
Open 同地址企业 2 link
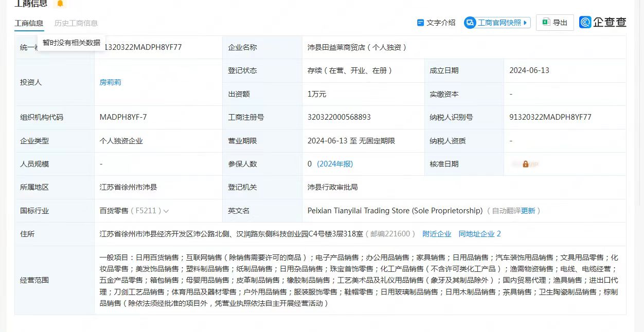[x=479, y=233]
